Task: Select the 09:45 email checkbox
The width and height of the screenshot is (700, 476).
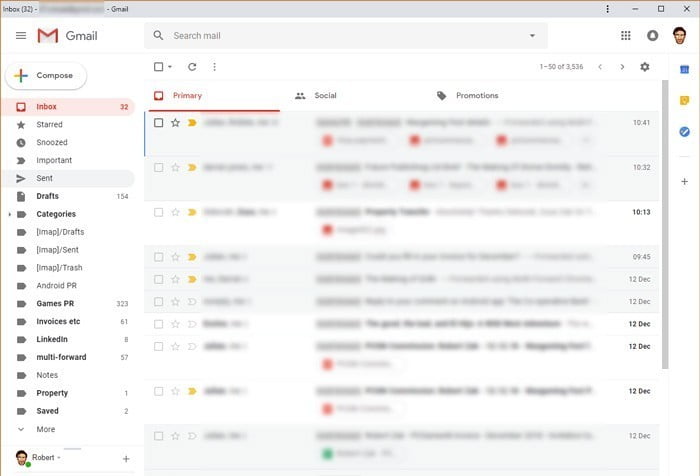Action: [x=158, y=257]
